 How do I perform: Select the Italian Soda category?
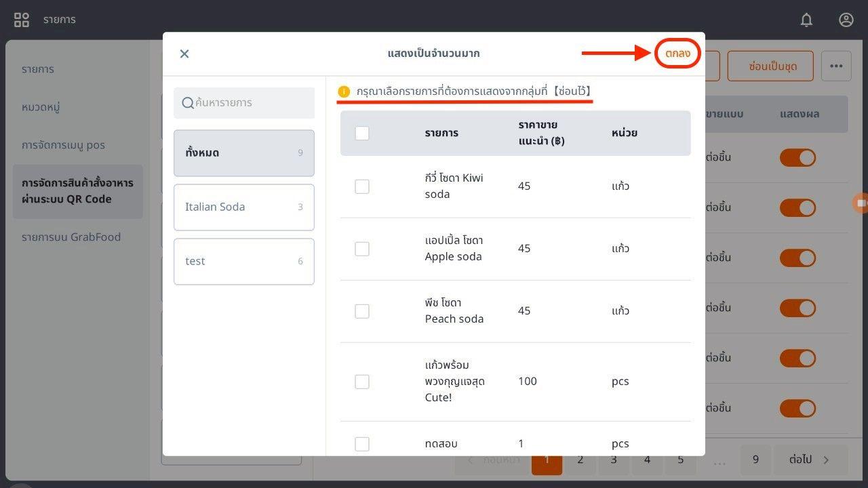pyautogui.click(x=244, y=207)
